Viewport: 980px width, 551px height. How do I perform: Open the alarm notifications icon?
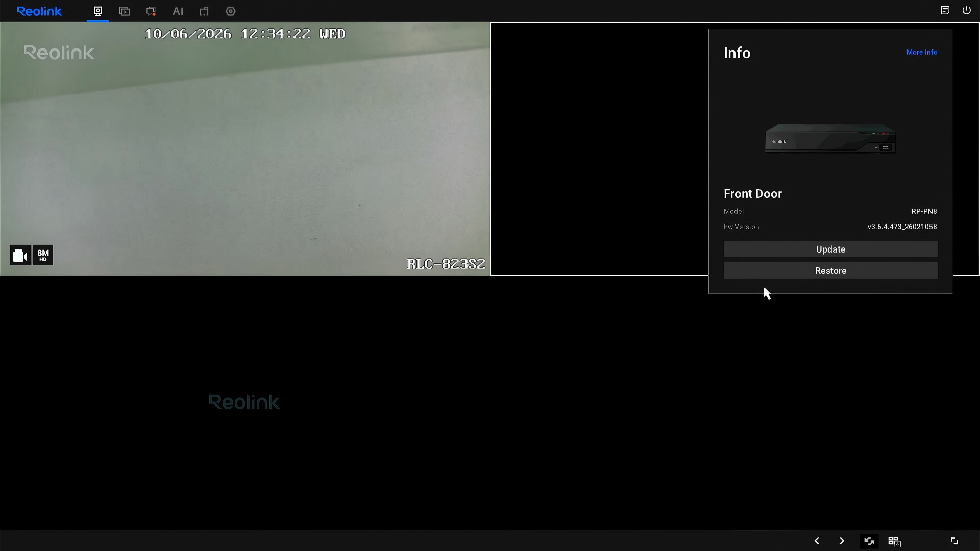[151, 11]
